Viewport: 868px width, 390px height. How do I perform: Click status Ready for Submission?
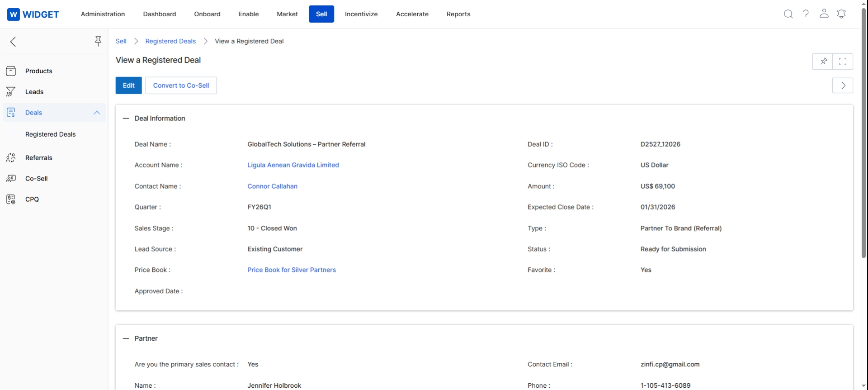[673, 249]
